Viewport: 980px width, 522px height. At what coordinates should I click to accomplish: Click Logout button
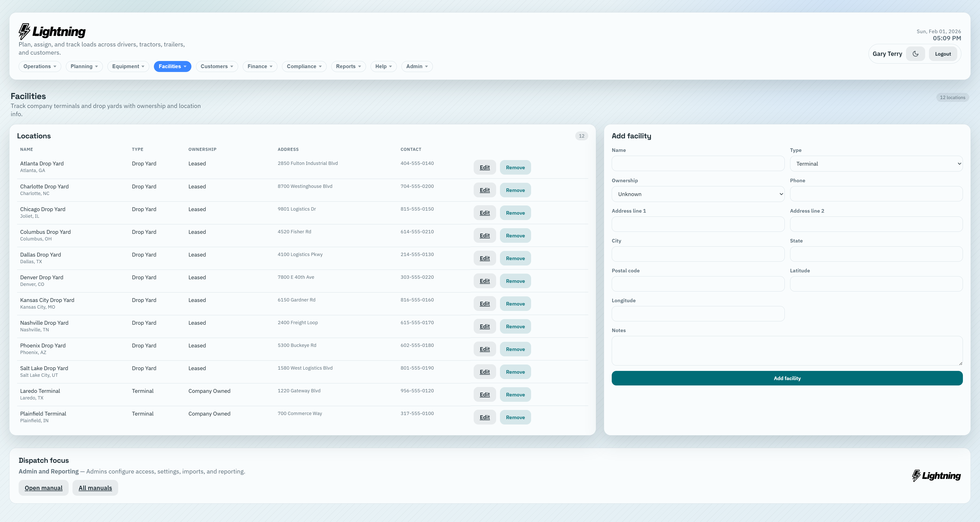943,54
